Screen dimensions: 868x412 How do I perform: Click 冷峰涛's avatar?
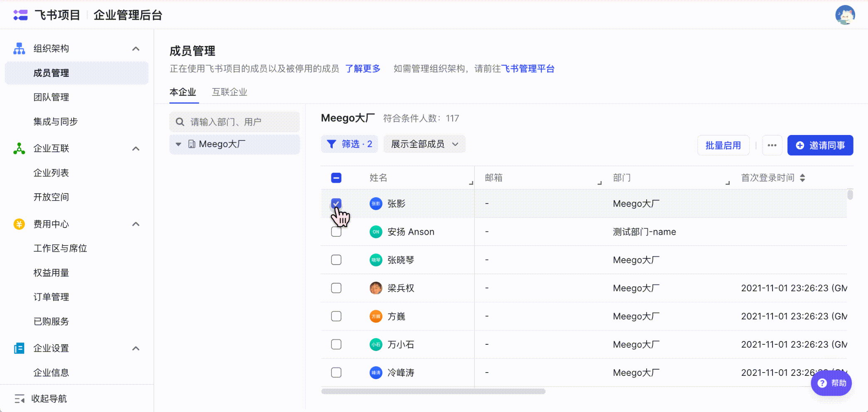coord(376,373)
